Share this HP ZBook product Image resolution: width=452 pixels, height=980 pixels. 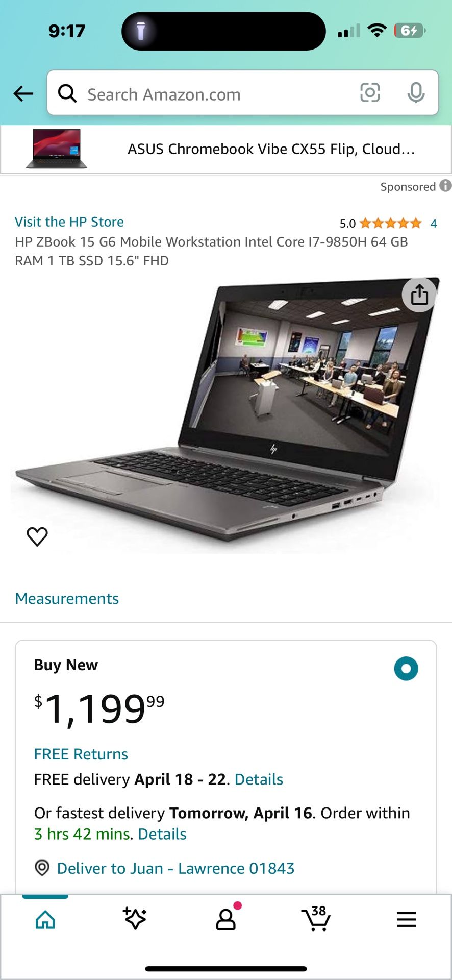[x=419, y=295]
